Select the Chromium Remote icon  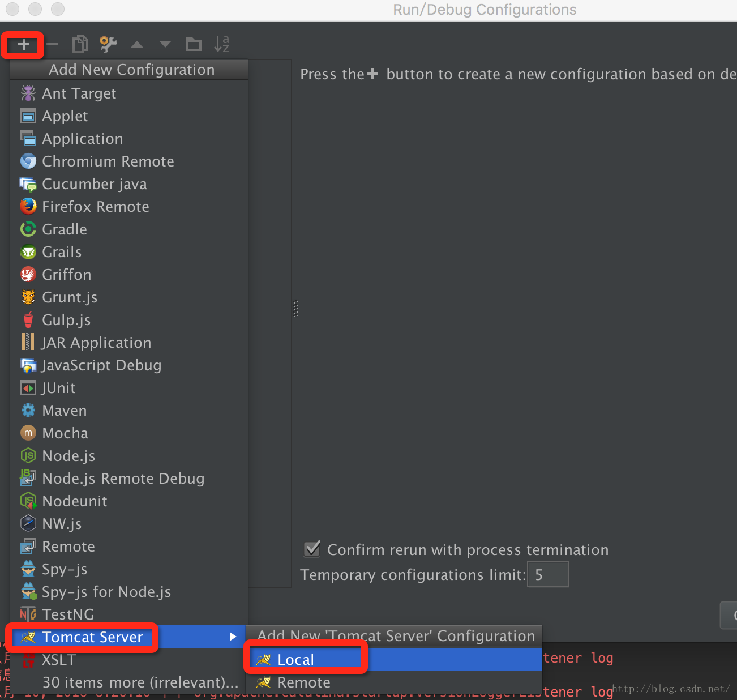[x=28, y=161]
